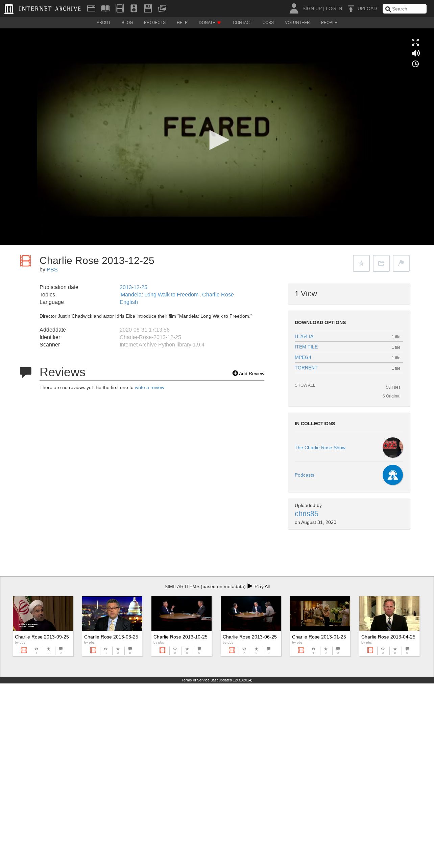Open the CONTACT menu item
This screenshot has width=434, height=868.
click(242, 23)
